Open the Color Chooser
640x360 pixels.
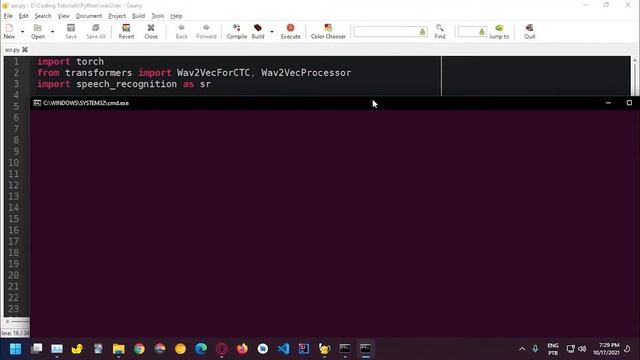click(328, 31)
